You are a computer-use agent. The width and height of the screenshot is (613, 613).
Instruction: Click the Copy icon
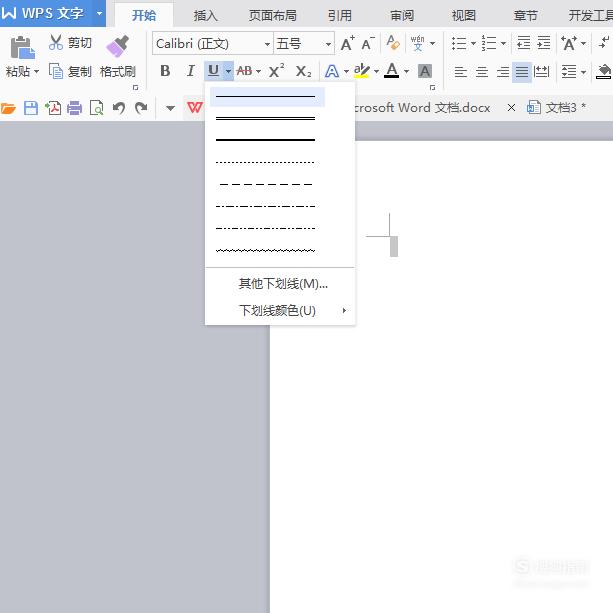56,71
